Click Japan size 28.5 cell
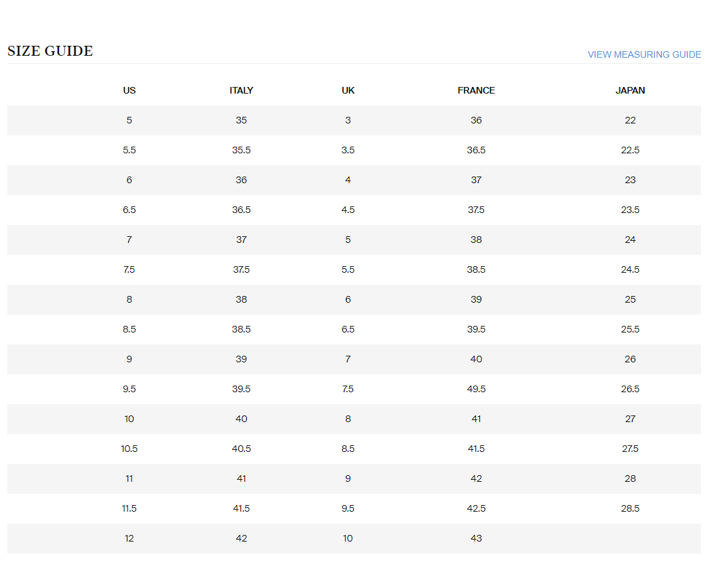The height and width of the screenshot is (588, 711). (x=630, y=508)
